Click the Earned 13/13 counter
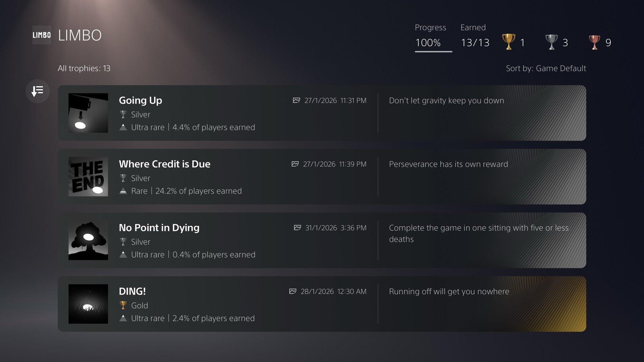Viewport: 644px width, 362px height. (475, 42)
